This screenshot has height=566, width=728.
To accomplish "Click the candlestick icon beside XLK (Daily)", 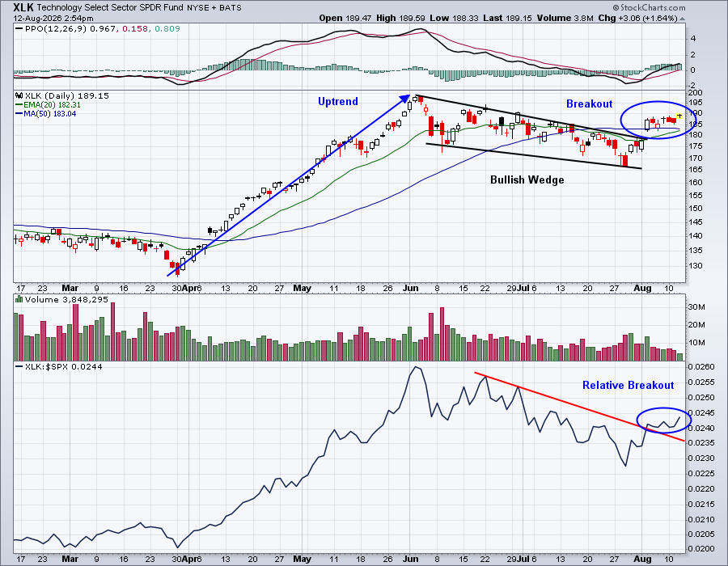I will point(19,95).
